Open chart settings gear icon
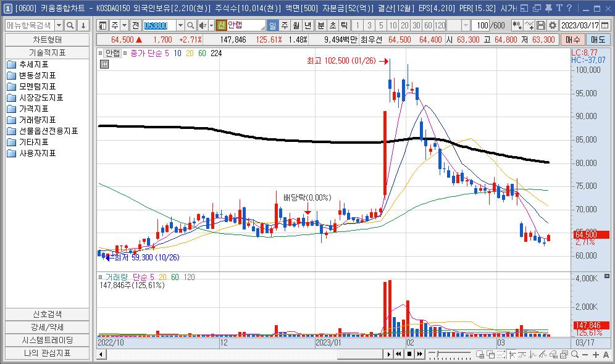This screenshot has width=615, height=364. [552, 25]
